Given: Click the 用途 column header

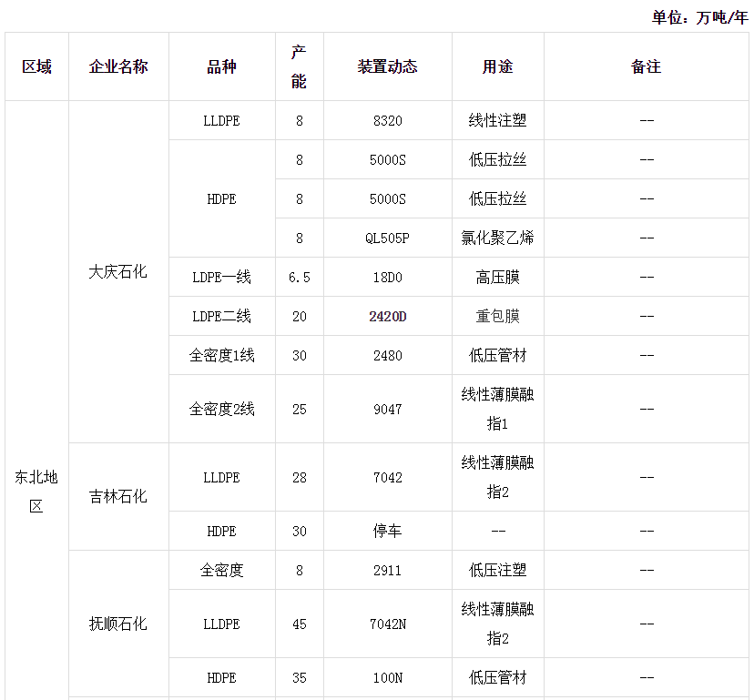Looking at the screenshot, I should (498, 66).
